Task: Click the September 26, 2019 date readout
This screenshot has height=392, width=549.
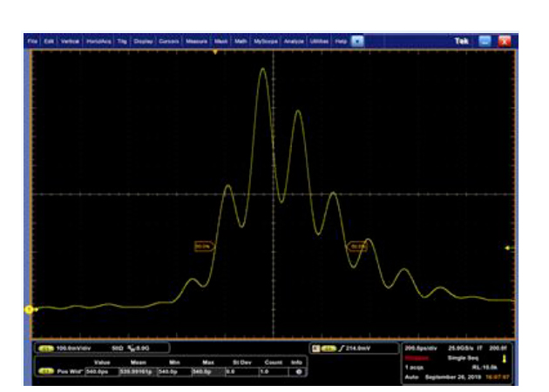Action: point(453,377)
